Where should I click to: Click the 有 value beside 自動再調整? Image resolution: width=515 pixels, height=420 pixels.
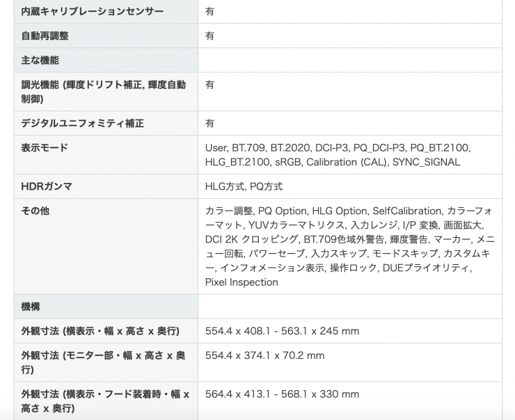(x=209, y=36)
